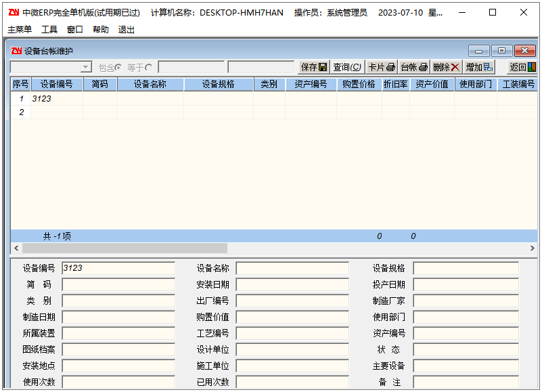The height and width of the screenshot is (392, 542).
Task: Click the scroll left arrow
Action: click(16, 248)
